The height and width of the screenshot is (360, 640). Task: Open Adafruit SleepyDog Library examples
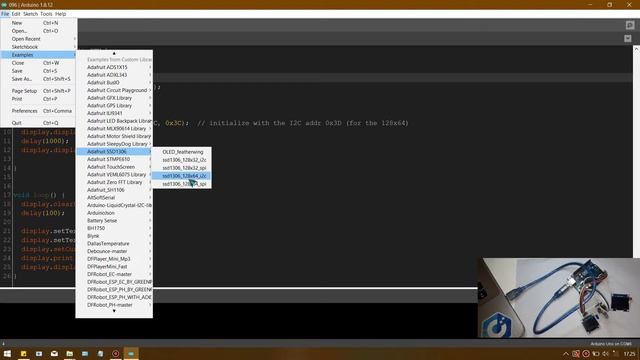[x=114, y=144]
